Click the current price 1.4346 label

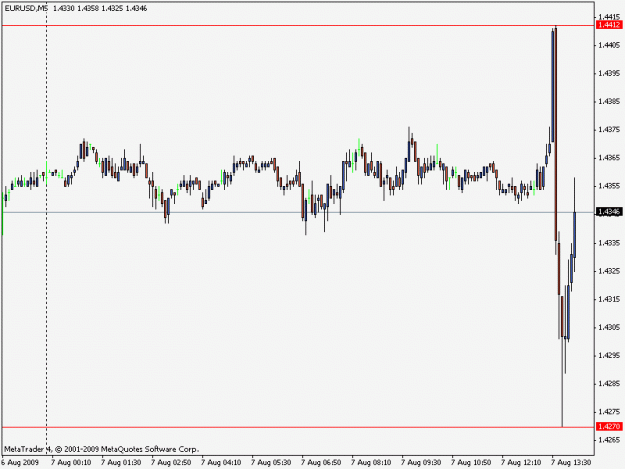[x=609, y=212]
